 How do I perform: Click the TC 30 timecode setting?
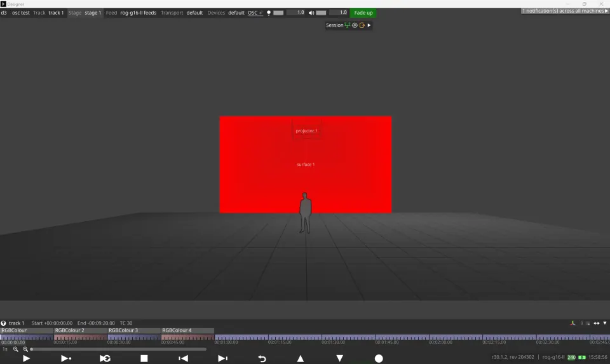pyautogui.click(x=126, y=323)
